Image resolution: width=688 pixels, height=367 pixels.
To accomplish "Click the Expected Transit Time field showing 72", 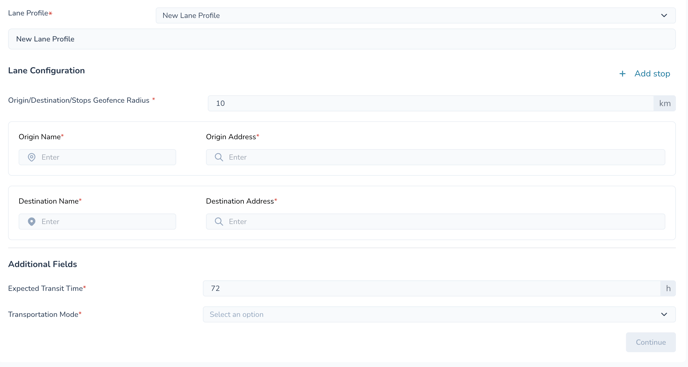I will pos(431,288).
